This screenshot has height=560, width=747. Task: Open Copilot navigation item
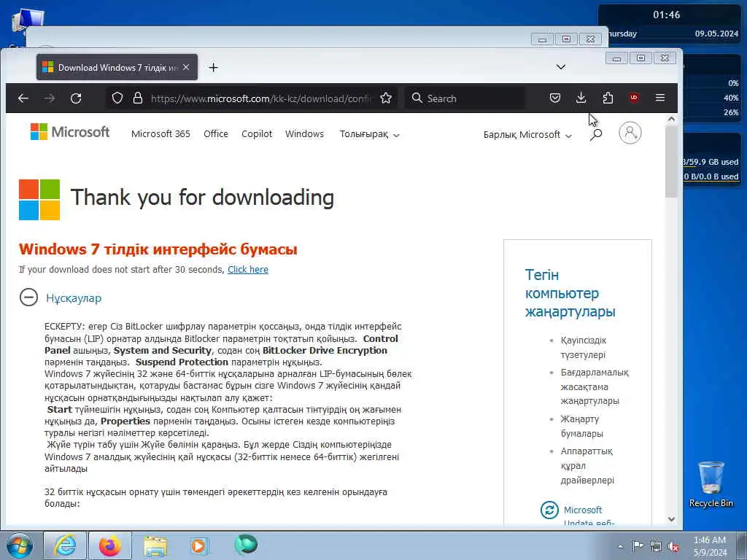click(257, 134)
